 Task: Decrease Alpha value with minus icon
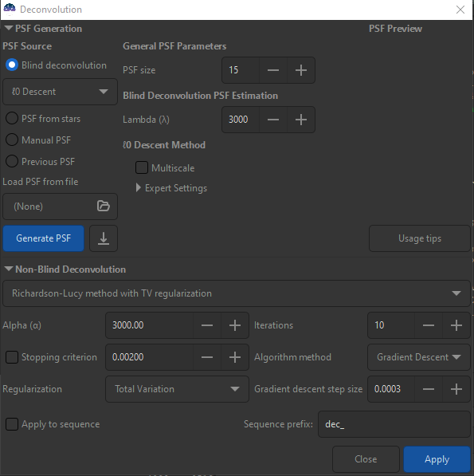(x=207, y=325)
